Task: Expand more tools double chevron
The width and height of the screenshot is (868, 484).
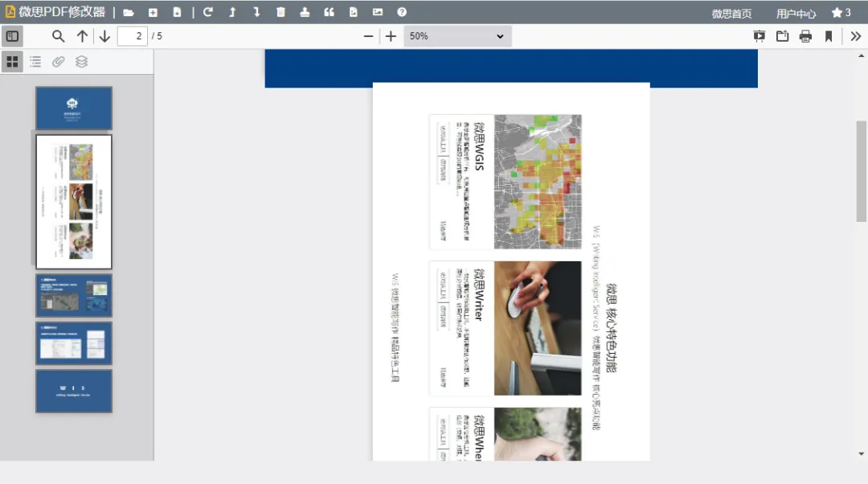Action: [856, 36]
